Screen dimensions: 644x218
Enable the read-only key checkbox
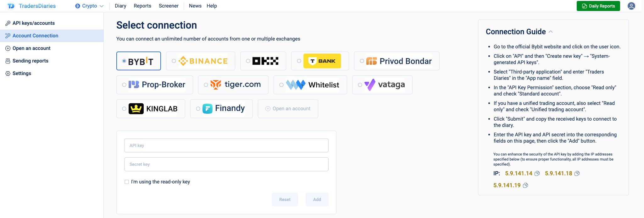[x=126, y=182]
